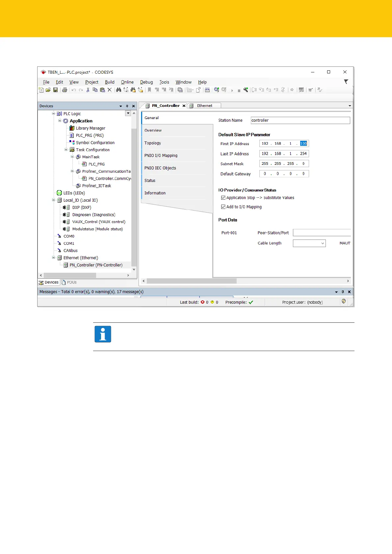Click the Undo arrow icon
The width and height of the screenshot is (392, 554).
coord(74,90)
